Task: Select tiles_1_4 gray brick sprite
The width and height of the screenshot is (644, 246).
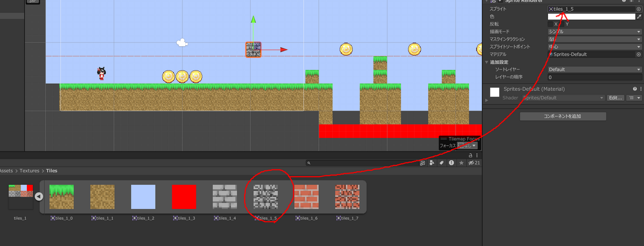Action: pos(225,197)
